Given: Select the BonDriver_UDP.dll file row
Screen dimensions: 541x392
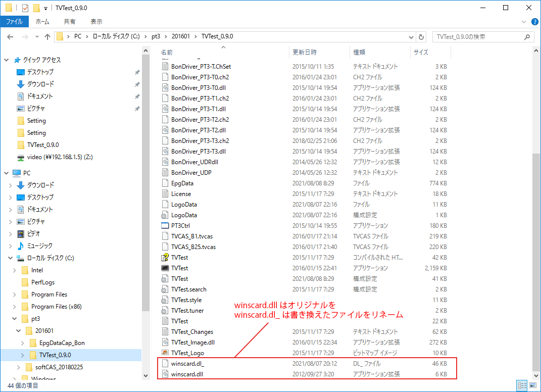Looking at the screenshot, I should [304, 162].
